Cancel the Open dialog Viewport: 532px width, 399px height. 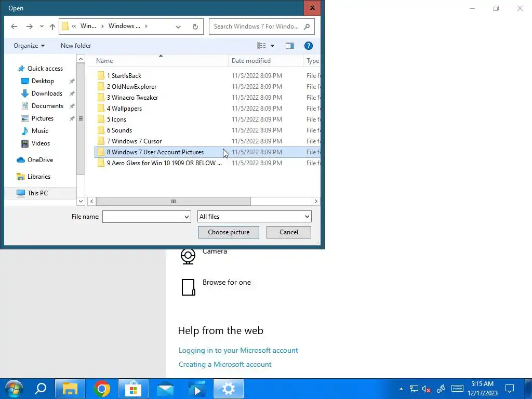(289, 232)
